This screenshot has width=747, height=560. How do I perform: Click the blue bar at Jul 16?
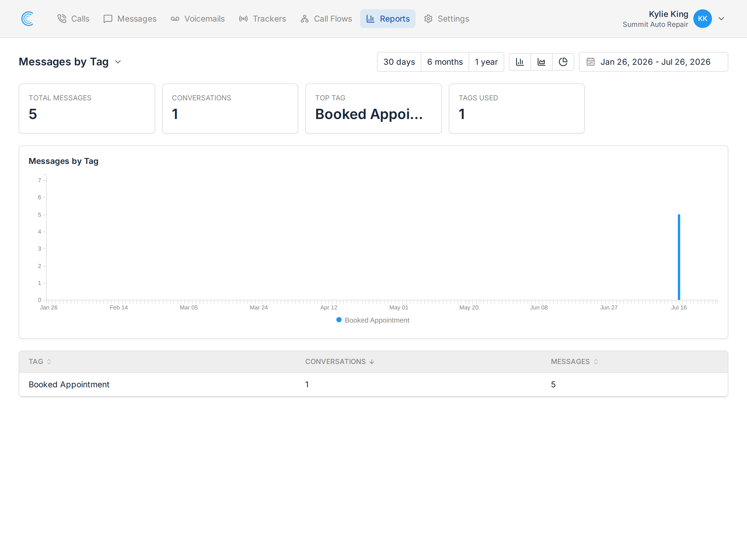pos(679,257)
